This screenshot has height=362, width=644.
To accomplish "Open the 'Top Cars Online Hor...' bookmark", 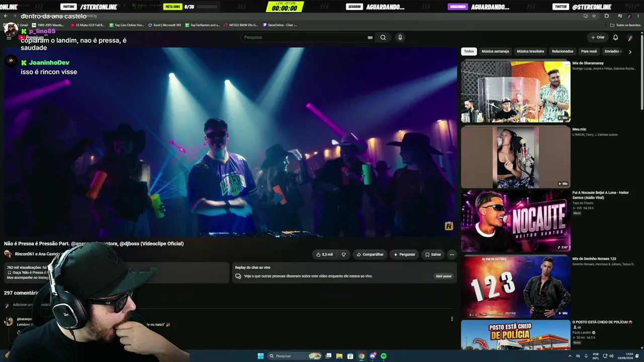I will 126,25.
